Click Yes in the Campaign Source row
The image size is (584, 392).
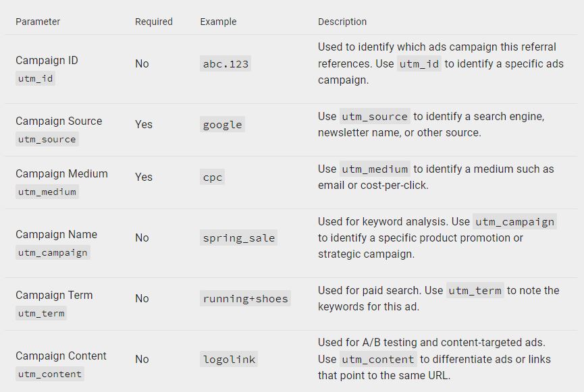coord(144,125)
